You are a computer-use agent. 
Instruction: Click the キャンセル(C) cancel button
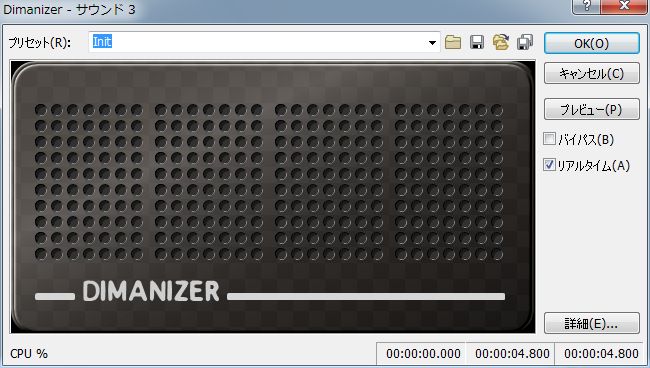tap(592, 73)
